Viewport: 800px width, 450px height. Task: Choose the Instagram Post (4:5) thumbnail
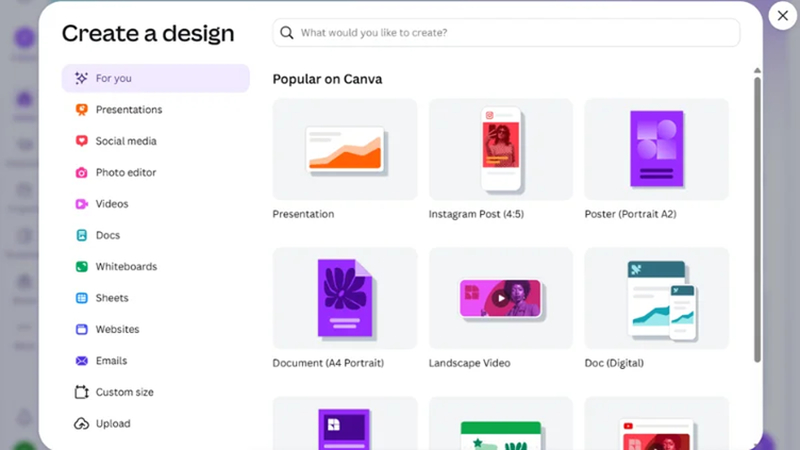click(x=501, y=149)
